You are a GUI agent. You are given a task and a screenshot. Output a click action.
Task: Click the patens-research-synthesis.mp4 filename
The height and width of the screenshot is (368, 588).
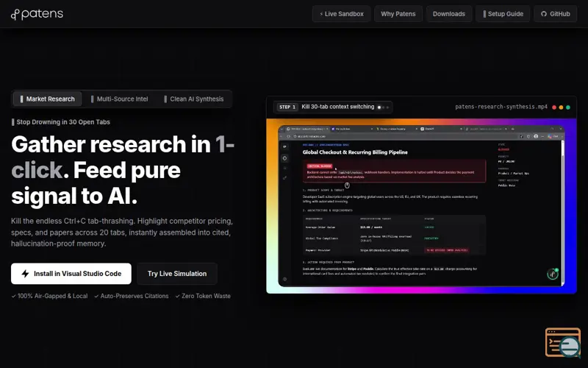(x=501, y=107)
